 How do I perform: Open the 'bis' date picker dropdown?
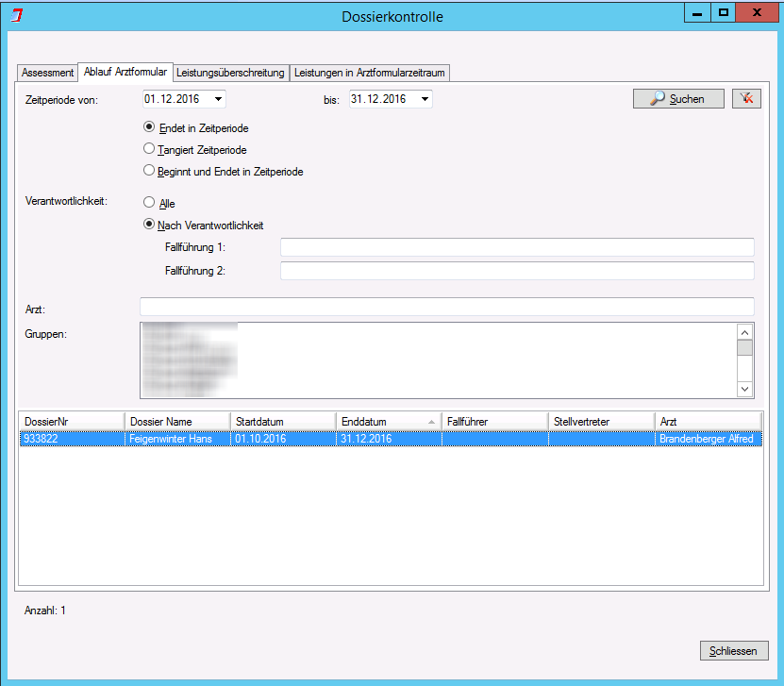(425, 99)
